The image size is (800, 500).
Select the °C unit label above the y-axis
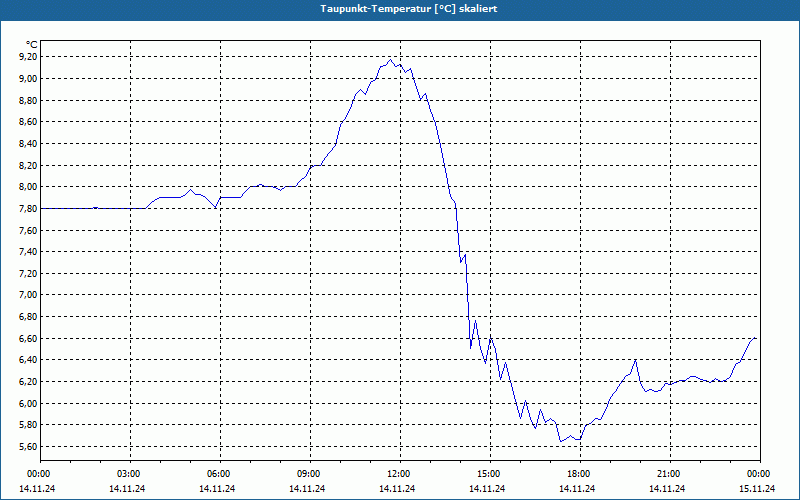[x=32, y=45]
